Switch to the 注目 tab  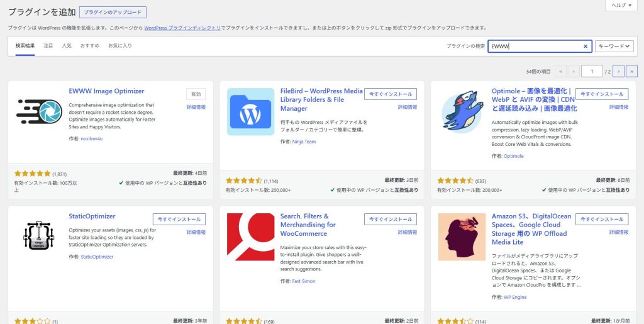48,46
